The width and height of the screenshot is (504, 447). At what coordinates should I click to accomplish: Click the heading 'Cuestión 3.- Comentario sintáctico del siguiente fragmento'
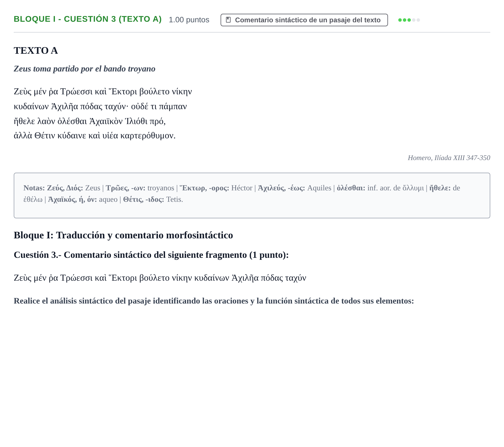click(x=151, y=255)
